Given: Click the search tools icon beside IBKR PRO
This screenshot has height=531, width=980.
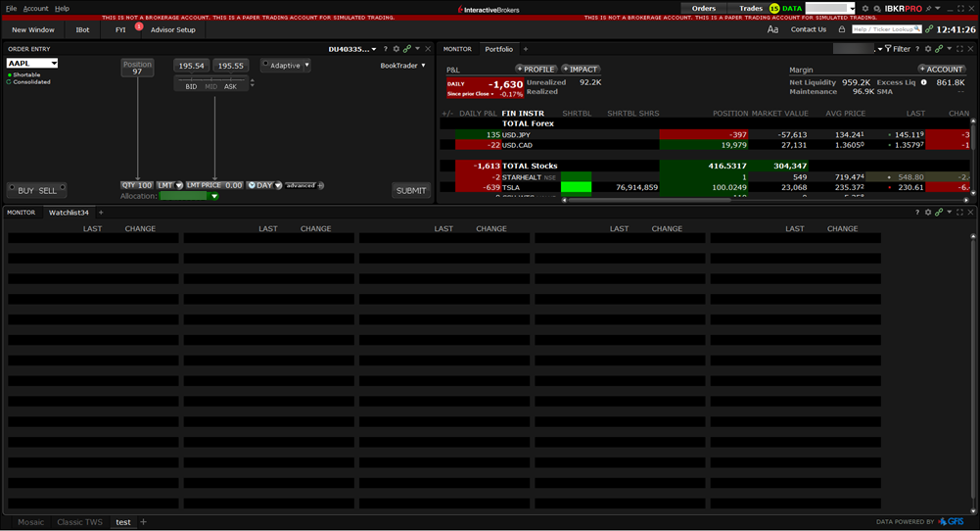Looking at the screenshot, I should point(877,9).
